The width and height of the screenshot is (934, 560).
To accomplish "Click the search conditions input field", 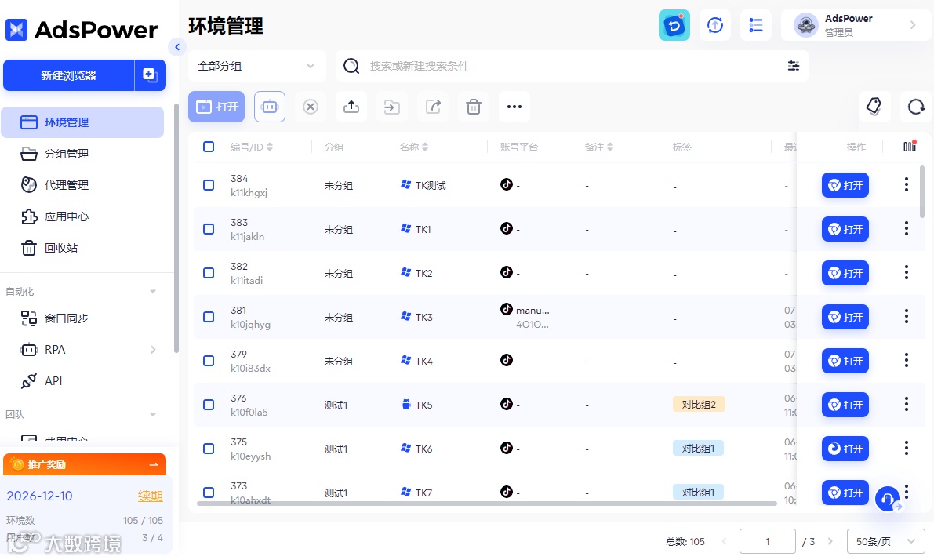I will [572, 66].
